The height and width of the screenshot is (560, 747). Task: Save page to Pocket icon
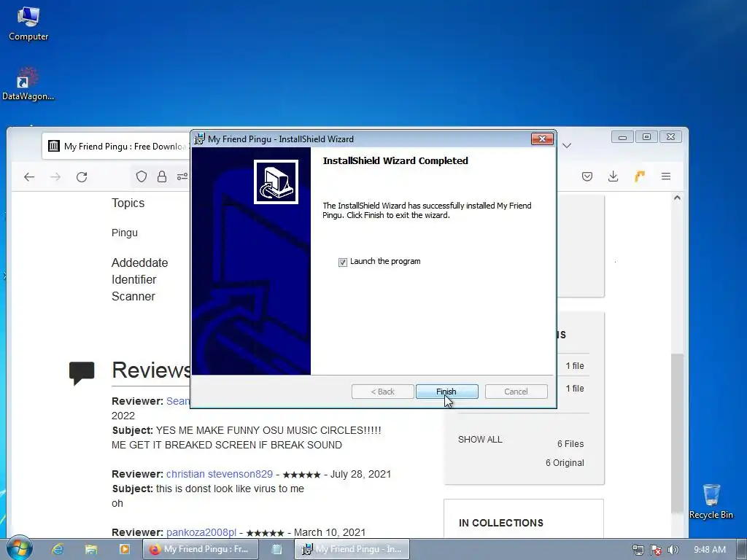pos(587,176)
